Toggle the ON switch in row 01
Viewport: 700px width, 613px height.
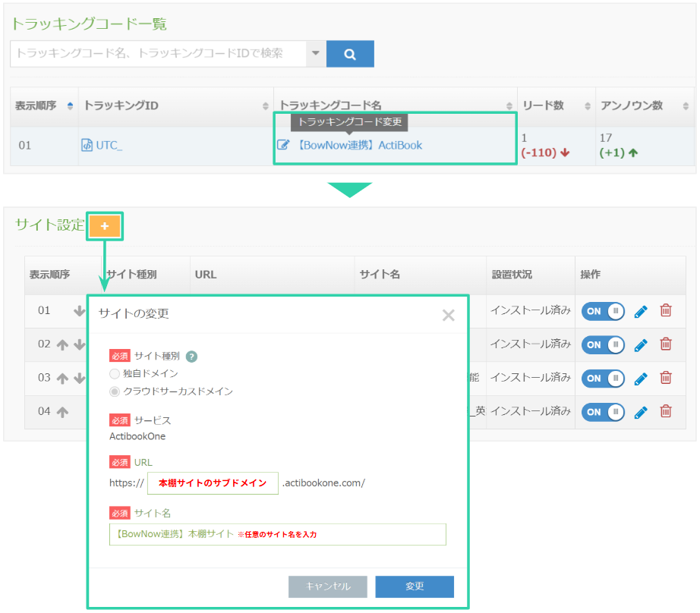603,311
